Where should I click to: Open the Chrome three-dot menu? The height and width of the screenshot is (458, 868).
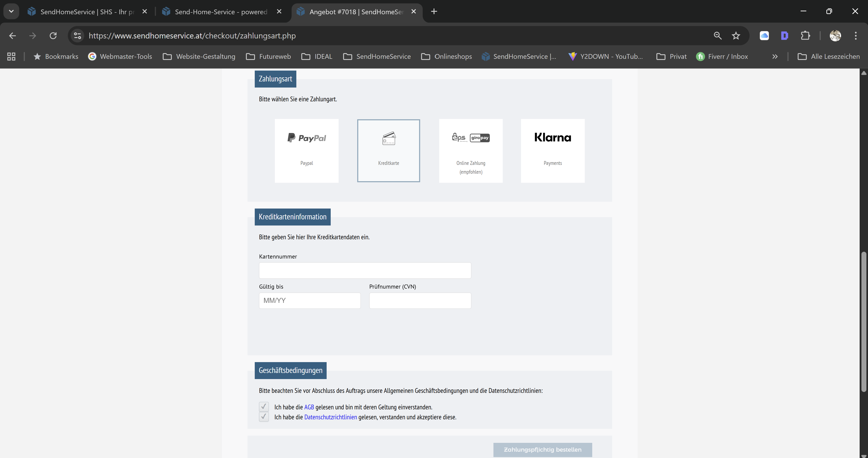tap(856, 36)
